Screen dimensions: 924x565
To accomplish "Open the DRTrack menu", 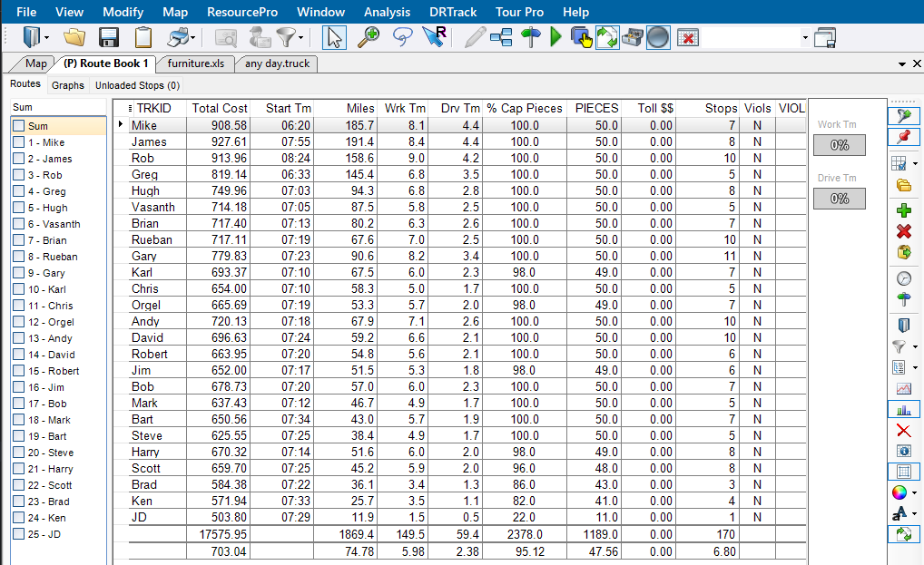I will (453, 12).
